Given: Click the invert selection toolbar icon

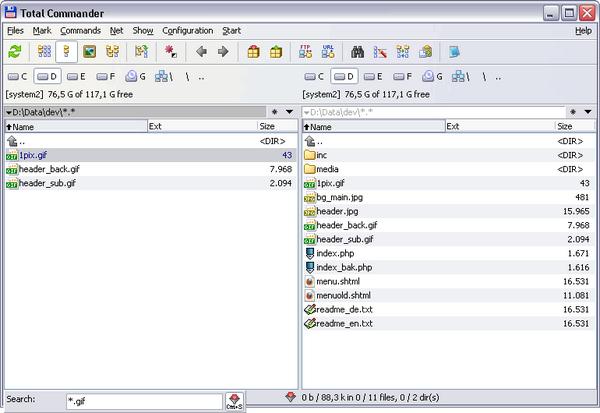Looking at the screenshot, I should coord(142,52).
